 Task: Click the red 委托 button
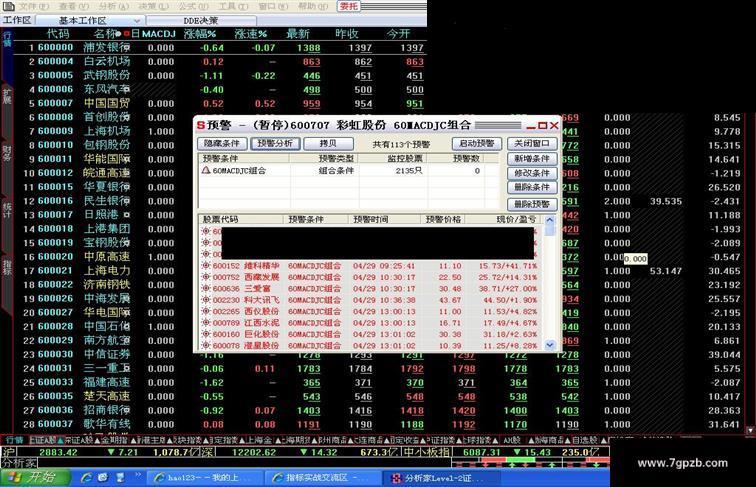tap(348, 6)
